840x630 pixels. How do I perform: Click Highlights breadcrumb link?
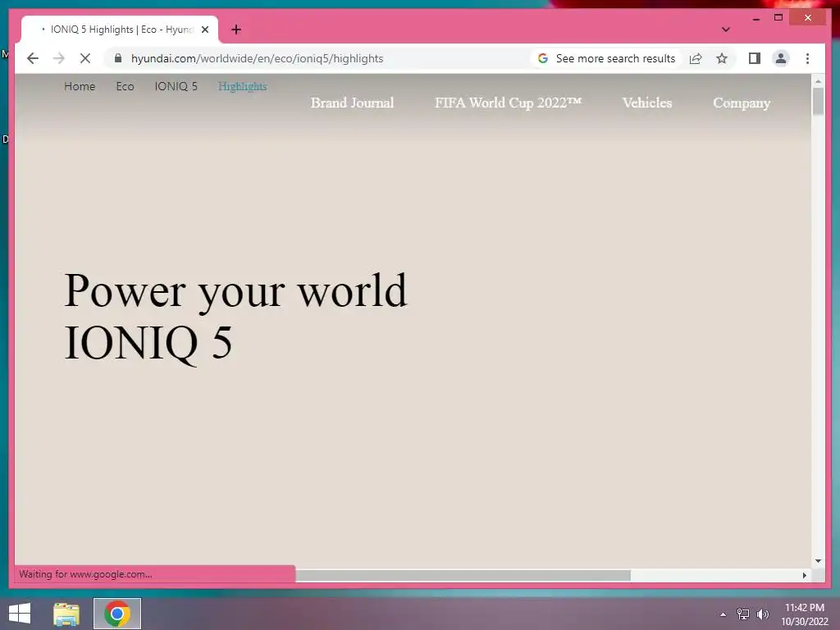pos(242,86)
